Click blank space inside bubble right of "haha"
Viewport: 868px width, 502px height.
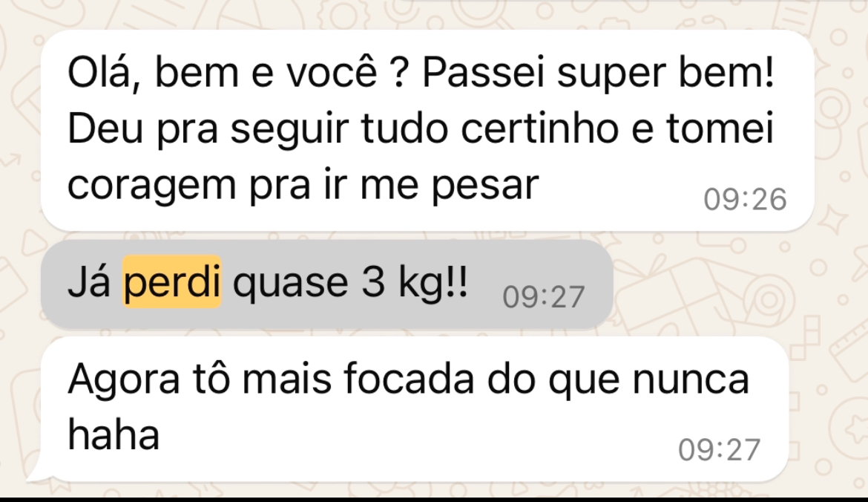[415, 437]
